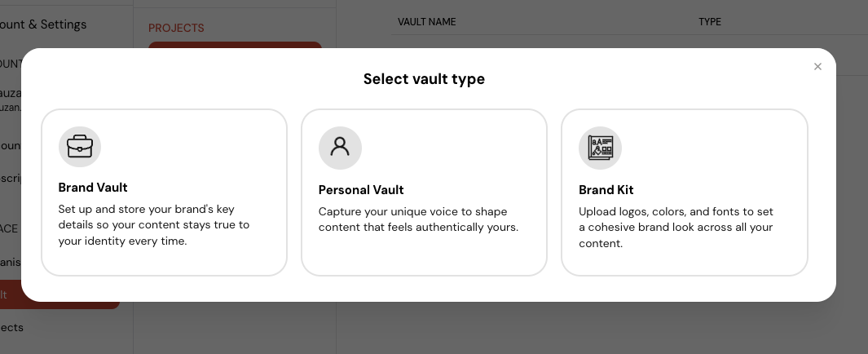868x354 pixels.
Task: Click the 'Upload logos, colors, and fonts' description
Action: pos(676,227)
